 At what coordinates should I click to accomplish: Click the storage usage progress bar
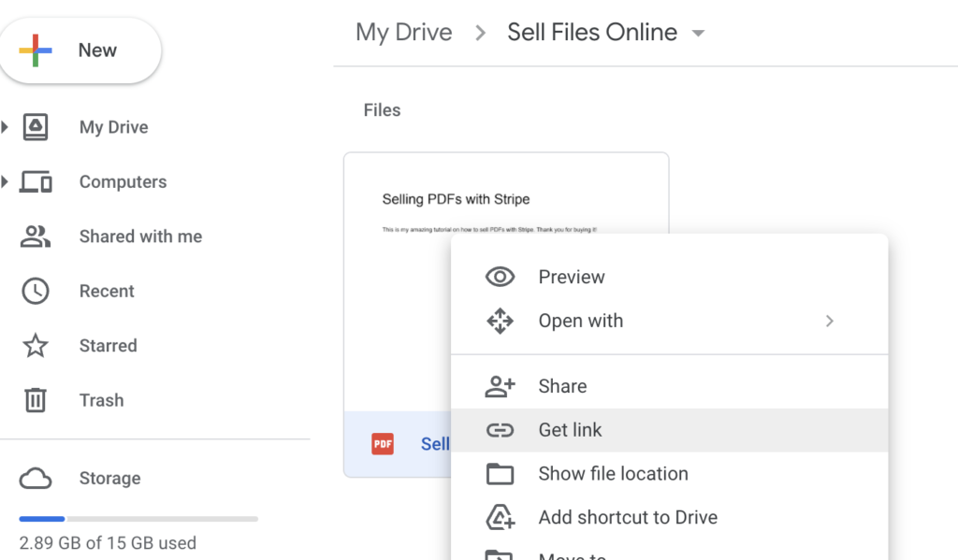138,519
